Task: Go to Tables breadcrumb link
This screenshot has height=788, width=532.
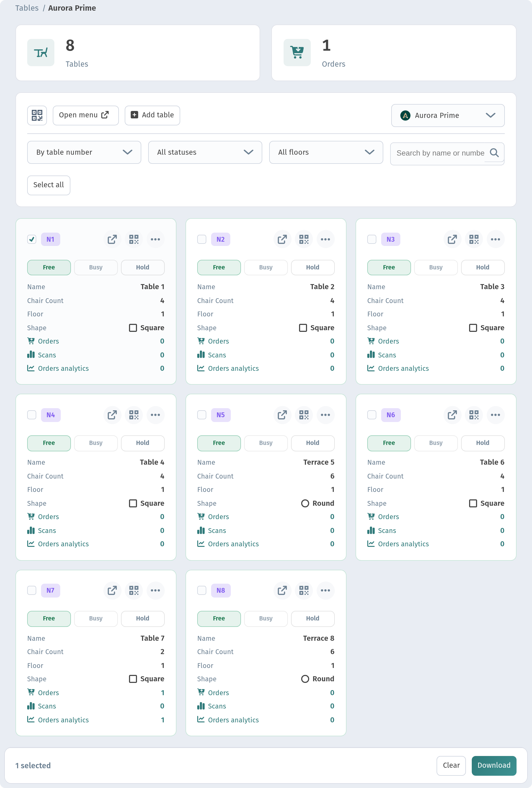Action: 27,8
